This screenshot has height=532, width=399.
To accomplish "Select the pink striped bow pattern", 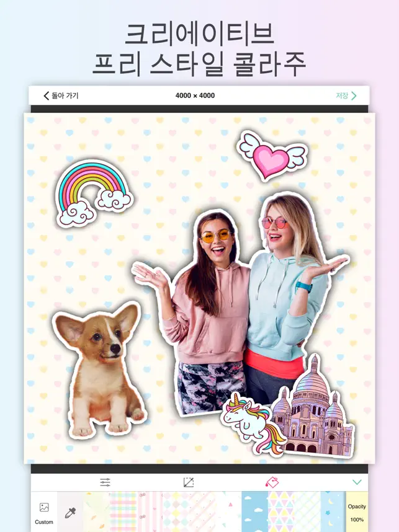I will (x=150, y=512).
